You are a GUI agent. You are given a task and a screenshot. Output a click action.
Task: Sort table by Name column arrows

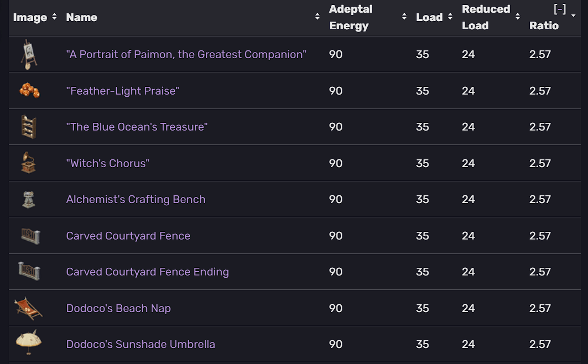tap(317, 17)
